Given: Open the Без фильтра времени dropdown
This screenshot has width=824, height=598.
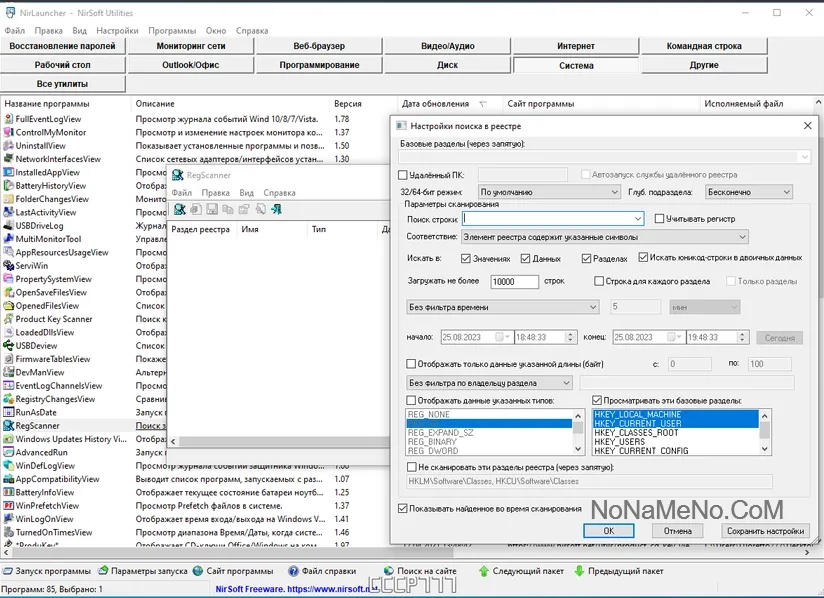Looking at the screenshot, I should tap(503, 307).
